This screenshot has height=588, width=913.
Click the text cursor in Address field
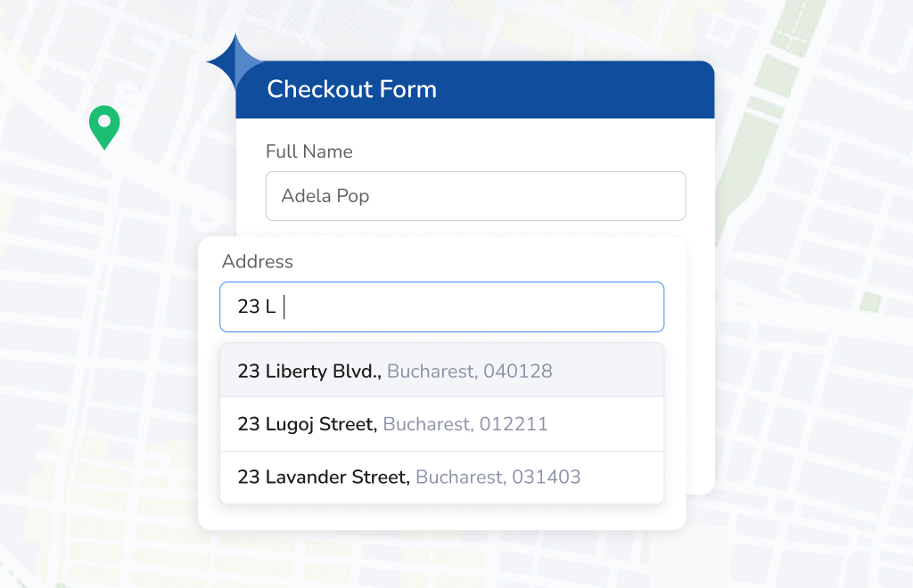284,307
